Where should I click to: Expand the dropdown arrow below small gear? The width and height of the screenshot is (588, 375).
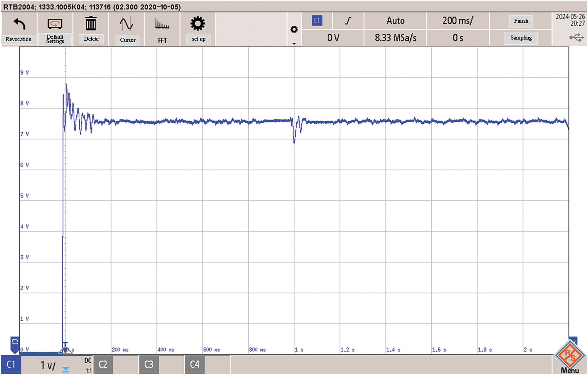(294, 44)
